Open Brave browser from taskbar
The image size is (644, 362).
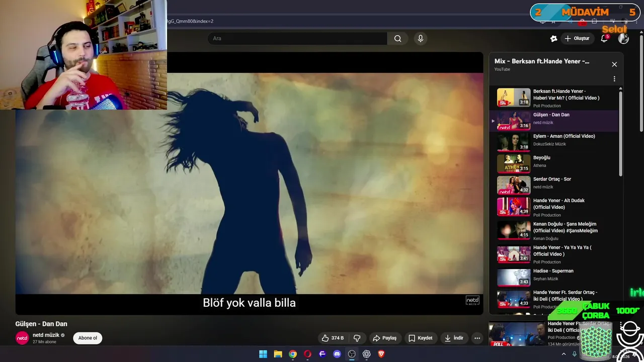pos(381,354)
